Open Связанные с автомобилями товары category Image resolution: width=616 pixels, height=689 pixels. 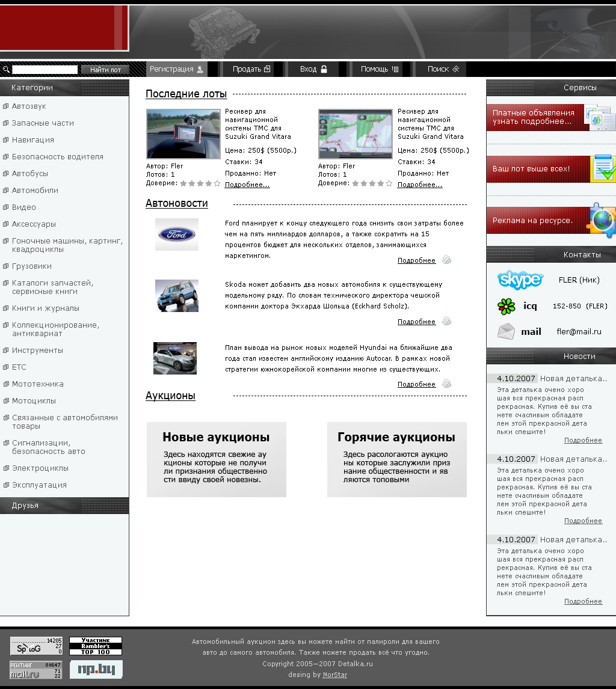point(65,422)
